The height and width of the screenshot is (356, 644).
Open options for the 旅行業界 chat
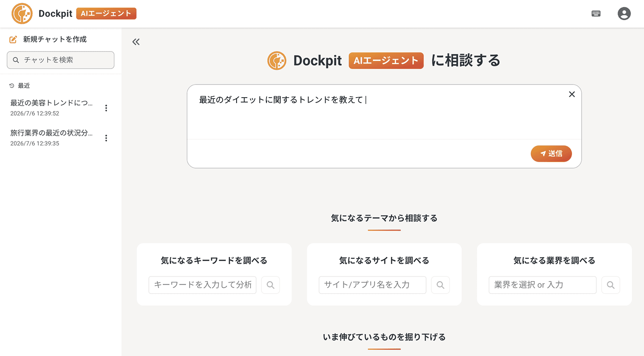tap(106, 138)
